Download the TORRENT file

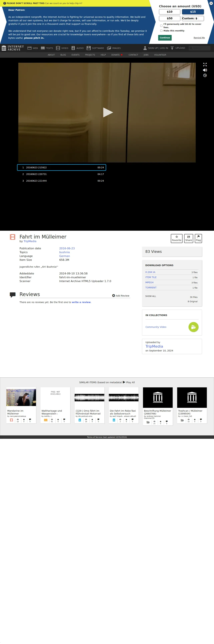tap(151, 288)
